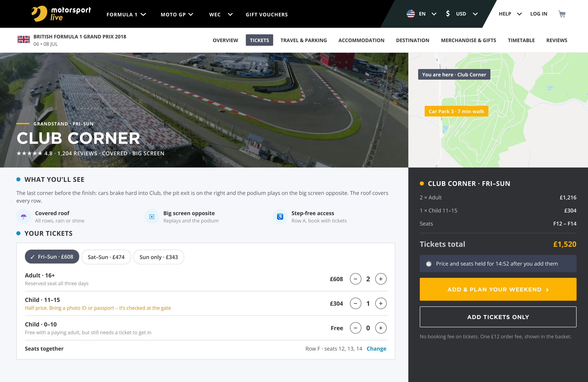
Task: Click the Big screen opposite icon
Action: (x=152, y=217)
